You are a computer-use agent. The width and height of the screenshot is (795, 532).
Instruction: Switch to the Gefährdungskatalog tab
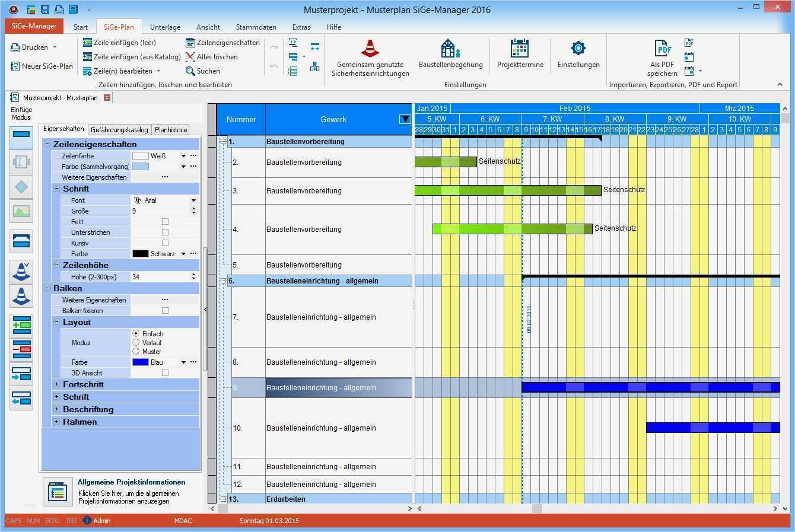click(119, 130)
